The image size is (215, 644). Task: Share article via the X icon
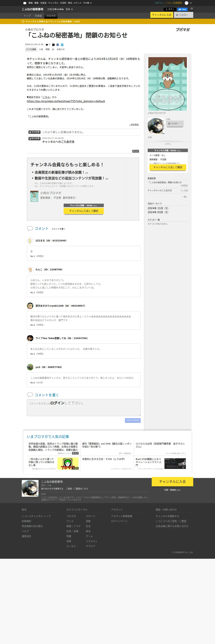click(x=53, y=45)
